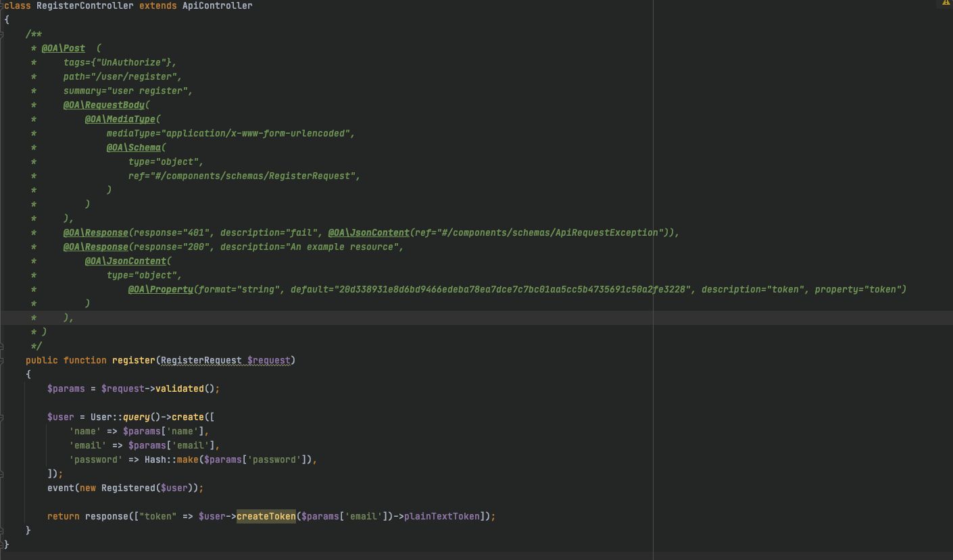Click the 'name' array key

tap(85, 431)
